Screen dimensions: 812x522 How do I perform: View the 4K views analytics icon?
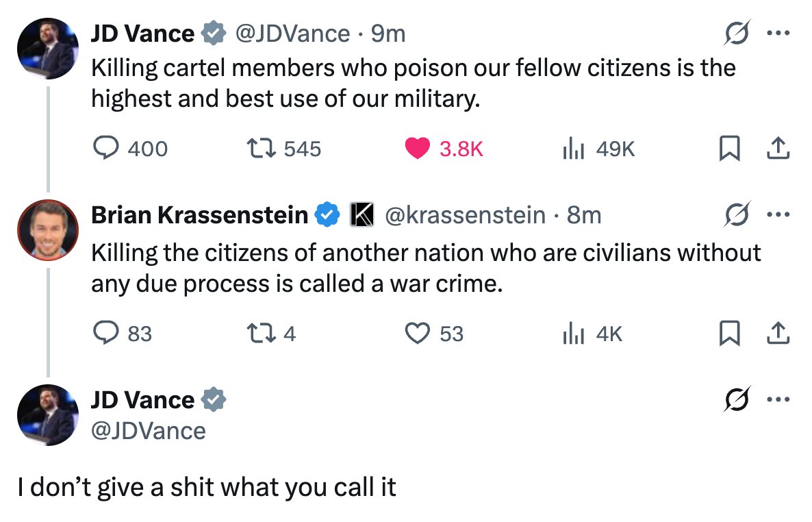click(572, 334)
